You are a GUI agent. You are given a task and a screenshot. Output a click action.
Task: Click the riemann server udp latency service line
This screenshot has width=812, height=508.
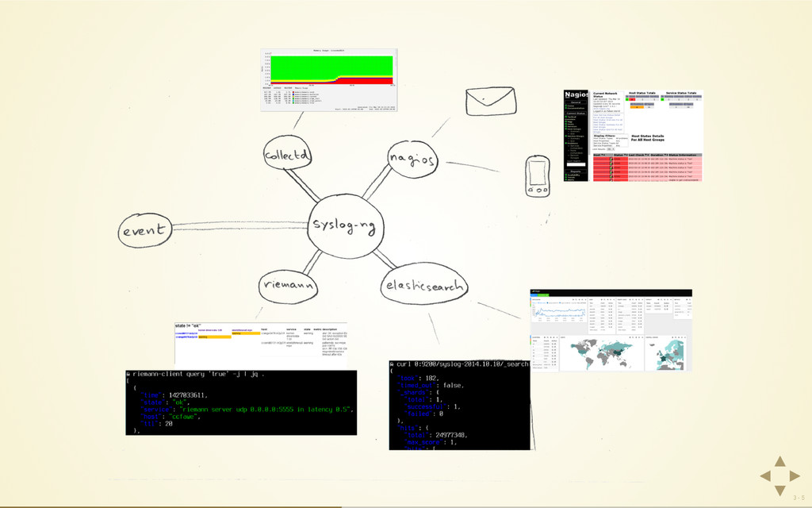click(x=247, y=410)
